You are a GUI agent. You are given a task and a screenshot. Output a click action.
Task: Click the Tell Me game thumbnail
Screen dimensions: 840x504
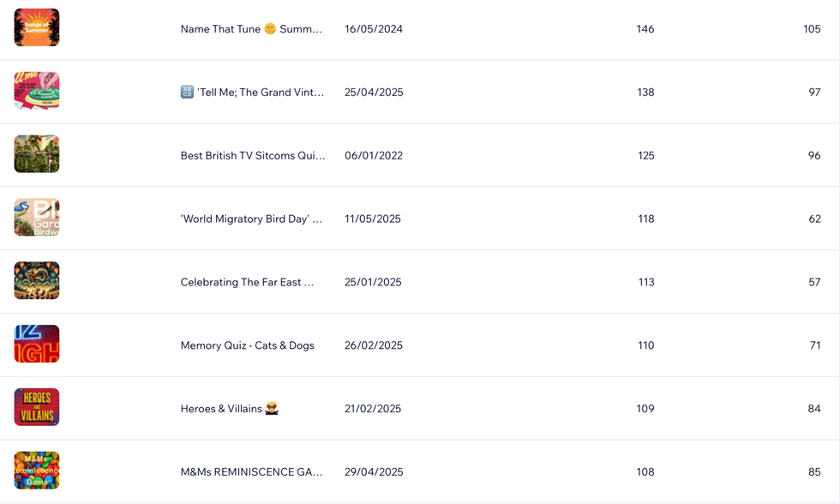pyautogui.click(x=36, y=91)
